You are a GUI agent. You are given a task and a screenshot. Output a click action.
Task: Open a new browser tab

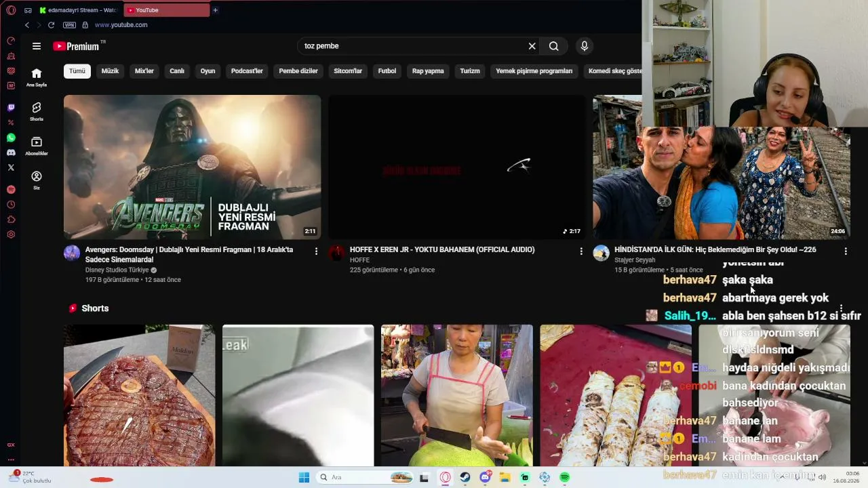point(216,10)
